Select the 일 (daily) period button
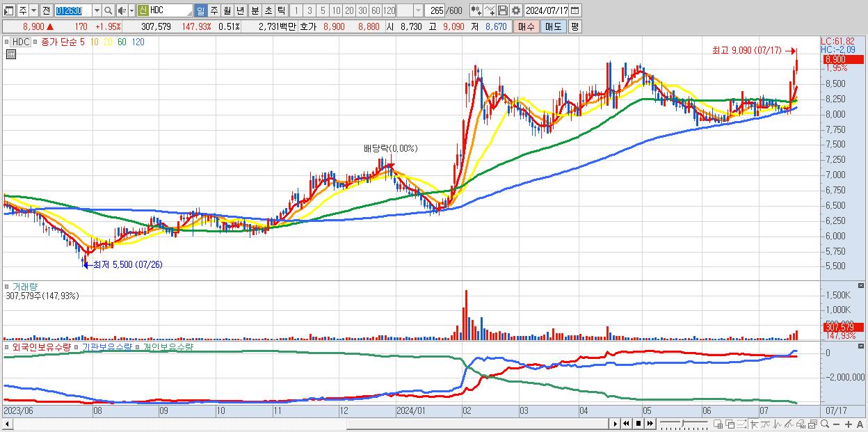This screenshot has width=868, height=432. pyautogui.click(x=200, y=10)
